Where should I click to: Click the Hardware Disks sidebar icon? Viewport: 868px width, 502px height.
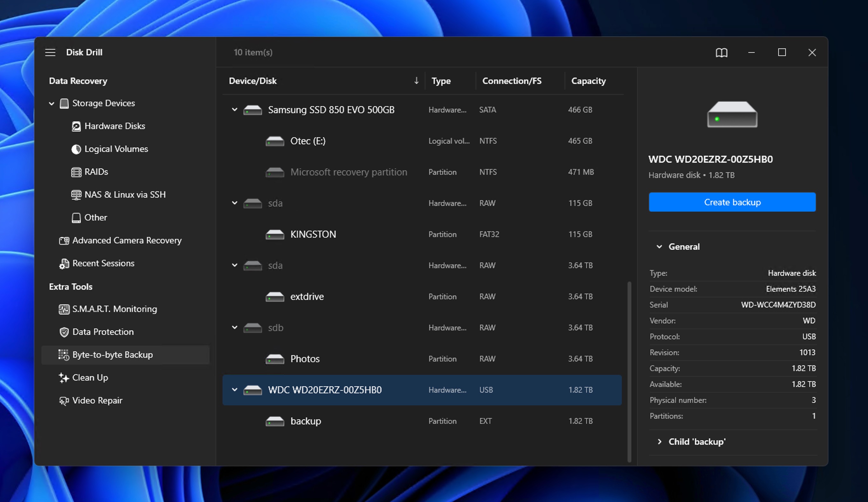[76, 126]
